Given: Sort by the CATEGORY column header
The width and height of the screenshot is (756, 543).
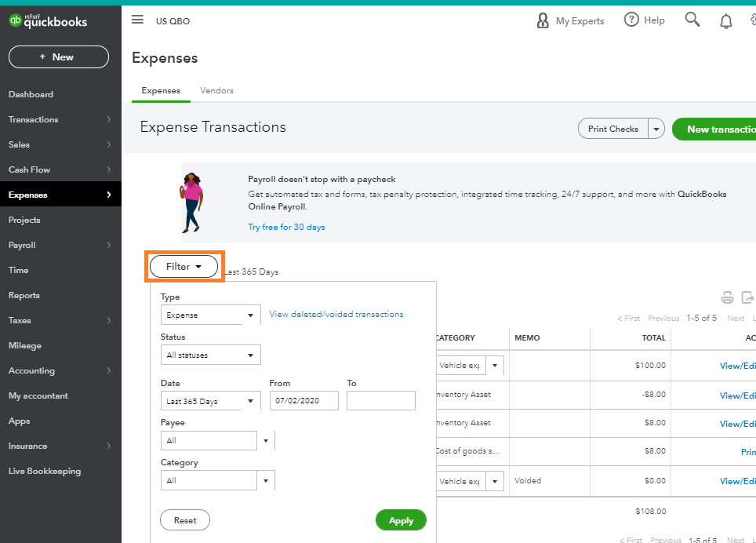Looking at the screenshot, I should [x=456, y=338].
